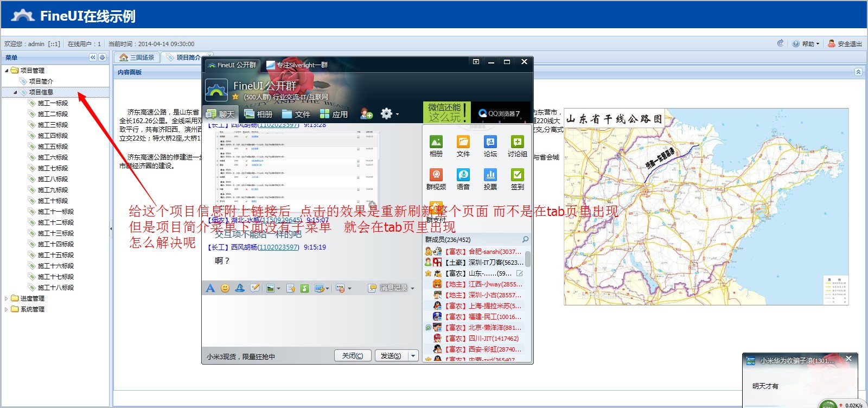Image resolution: width=868 pixels, height=408 pixels.
Task: Open QQ window menu dropdown in title bar
Action: click(476, 62)
